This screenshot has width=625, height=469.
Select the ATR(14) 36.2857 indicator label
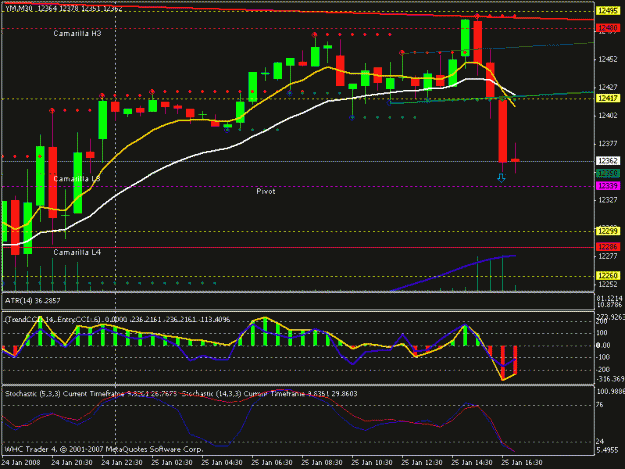point(33,301)
